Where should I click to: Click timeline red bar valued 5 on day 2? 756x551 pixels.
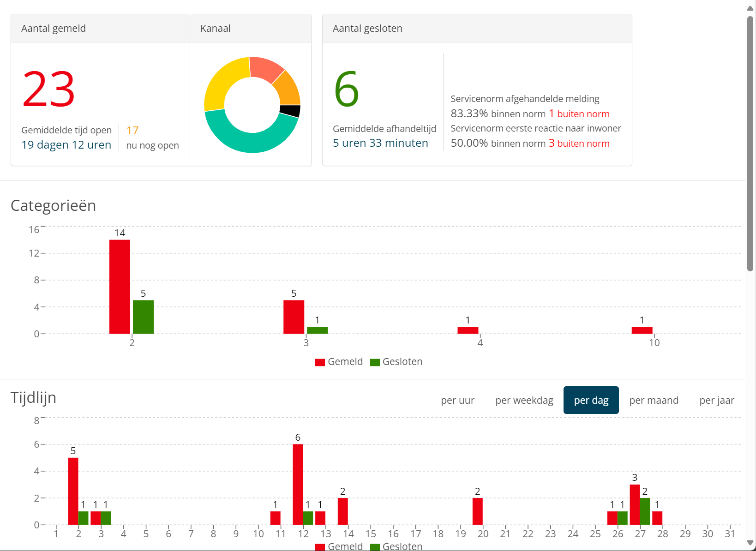tap(73, 491)
